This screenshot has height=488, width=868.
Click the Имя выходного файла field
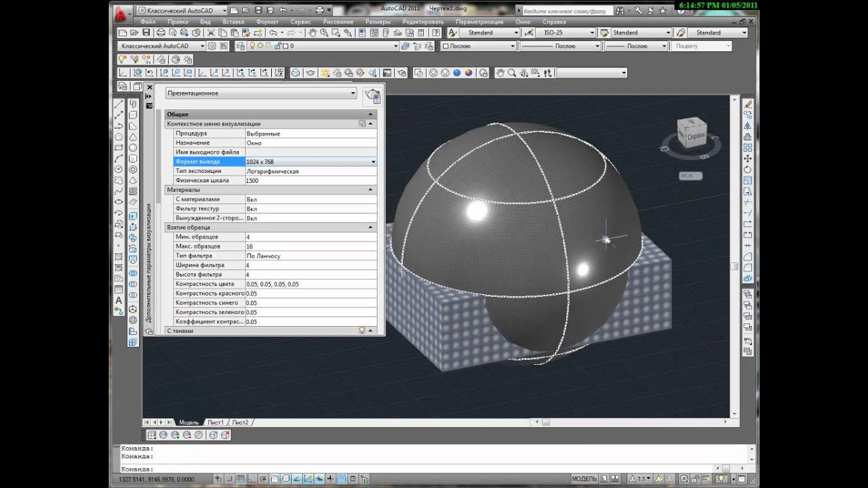click(311, 152)
